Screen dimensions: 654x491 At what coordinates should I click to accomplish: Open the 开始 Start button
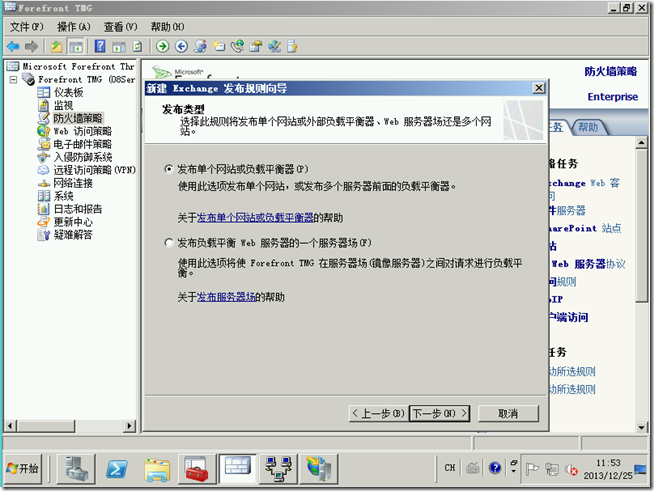coord(23,468)
